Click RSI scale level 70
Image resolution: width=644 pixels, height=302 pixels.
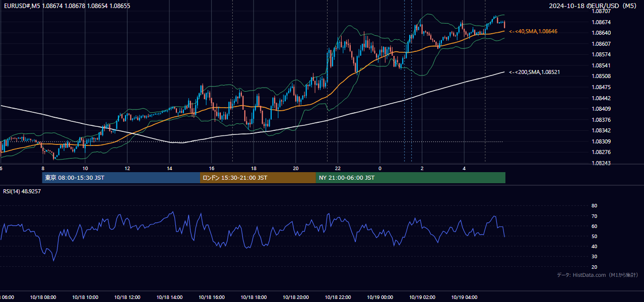point(594,216)
